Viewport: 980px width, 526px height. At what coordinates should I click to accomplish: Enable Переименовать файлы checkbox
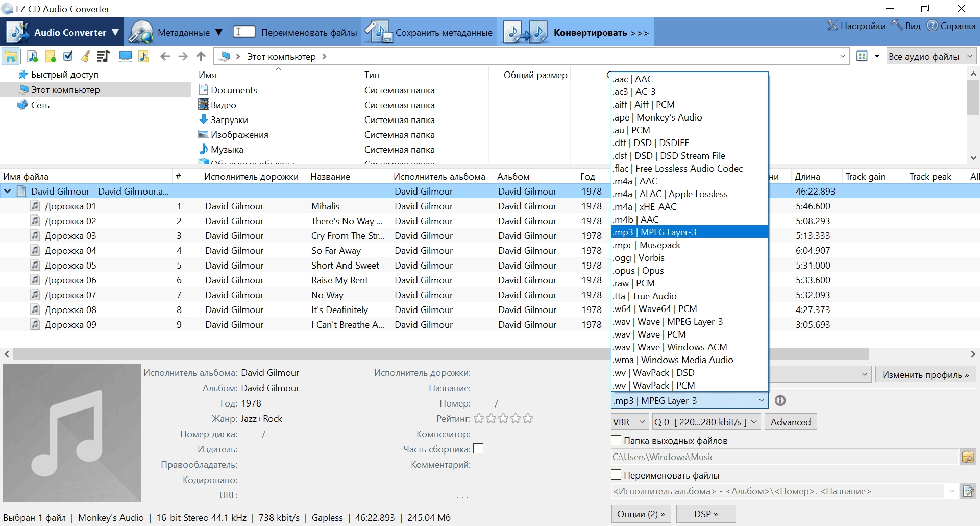[x=616, y=475]
